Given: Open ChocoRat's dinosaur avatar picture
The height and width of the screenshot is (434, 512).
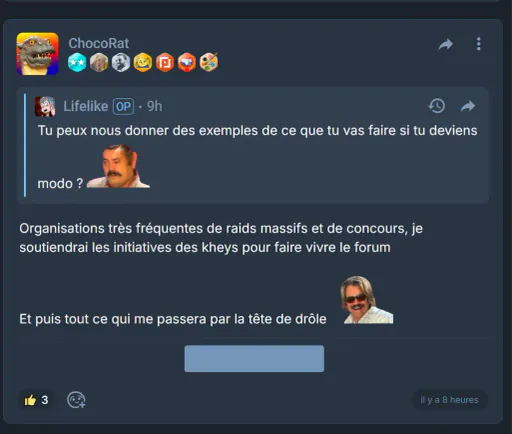Looking at the screenshot, I should click(37, 54).
